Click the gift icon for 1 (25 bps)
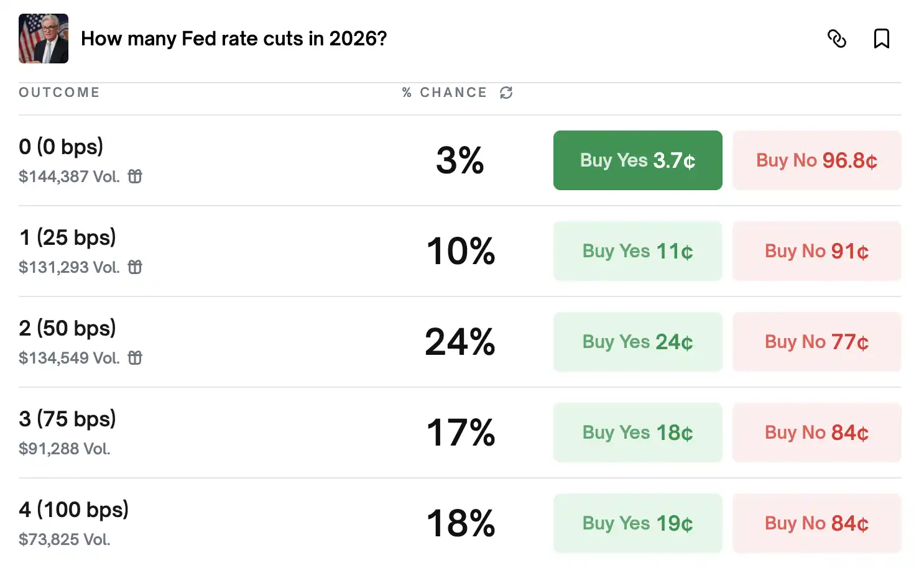The height and width of the screenshot is (568, 924). [x=136, y=267]
